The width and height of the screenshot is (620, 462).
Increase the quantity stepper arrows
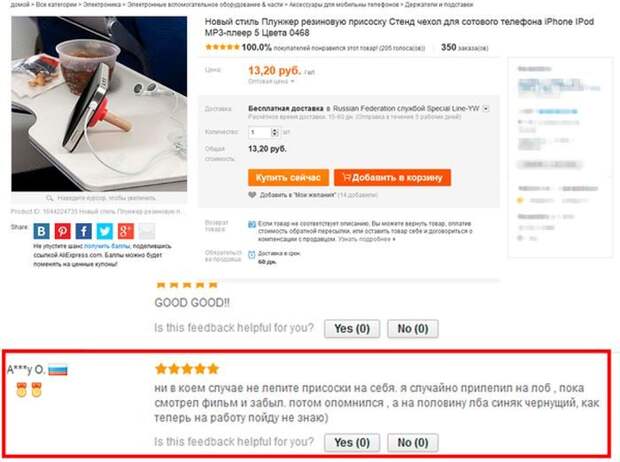[275, 132]
